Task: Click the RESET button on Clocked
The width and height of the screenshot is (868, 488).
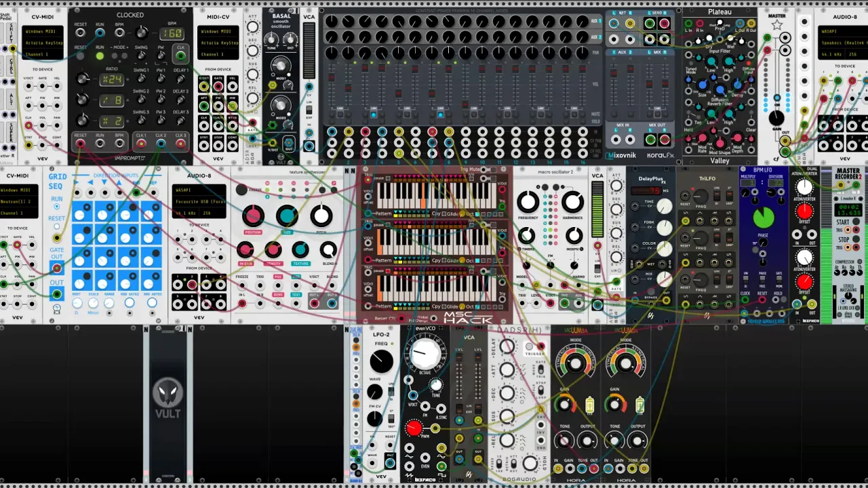Action: (81, 56)
